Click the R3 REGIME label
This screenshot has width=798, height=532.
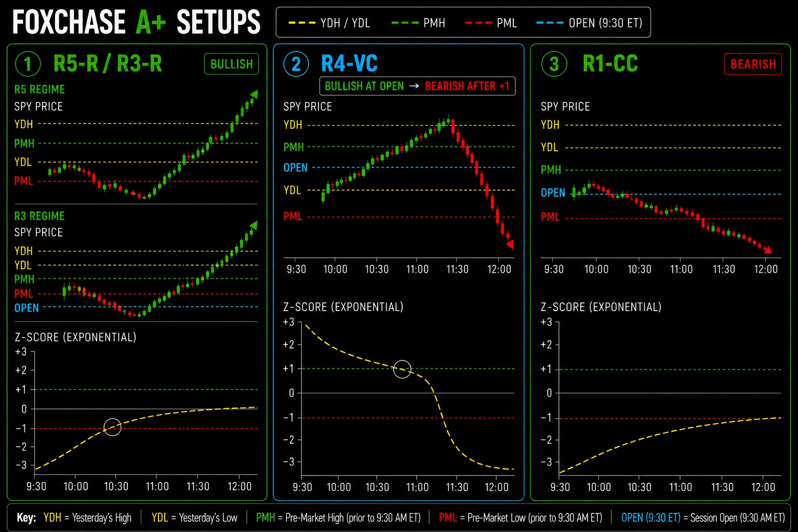tap(39, 216)
